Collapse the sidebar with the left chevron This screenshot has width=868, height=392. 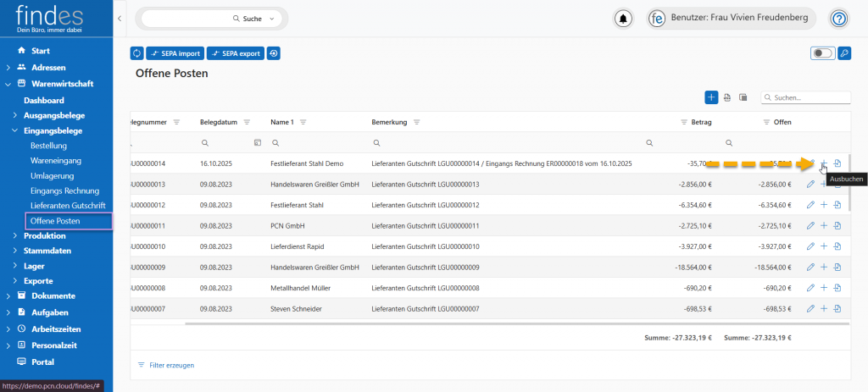coord(120,18)
